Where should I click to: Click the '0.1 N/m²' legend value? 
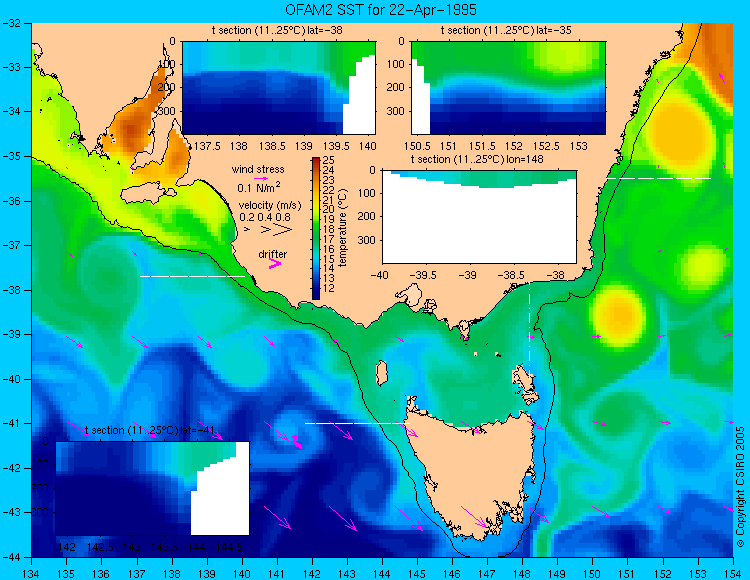[259, 187]
